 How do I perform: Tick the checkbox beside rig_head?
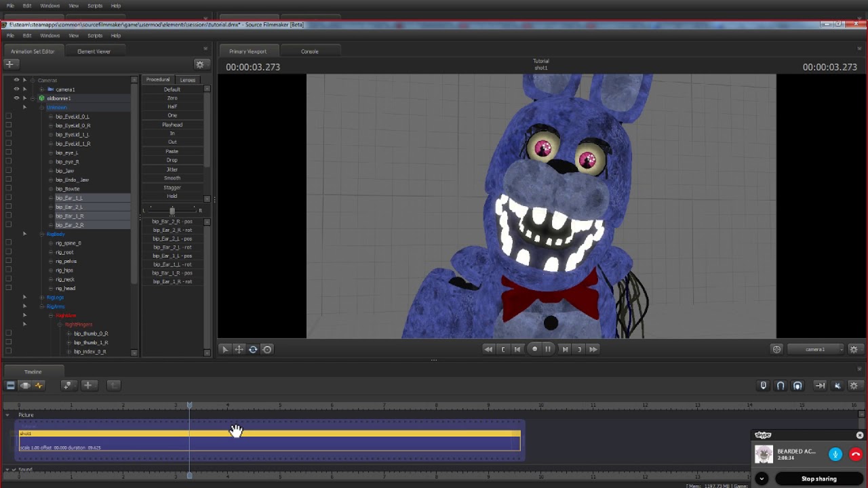8,288
